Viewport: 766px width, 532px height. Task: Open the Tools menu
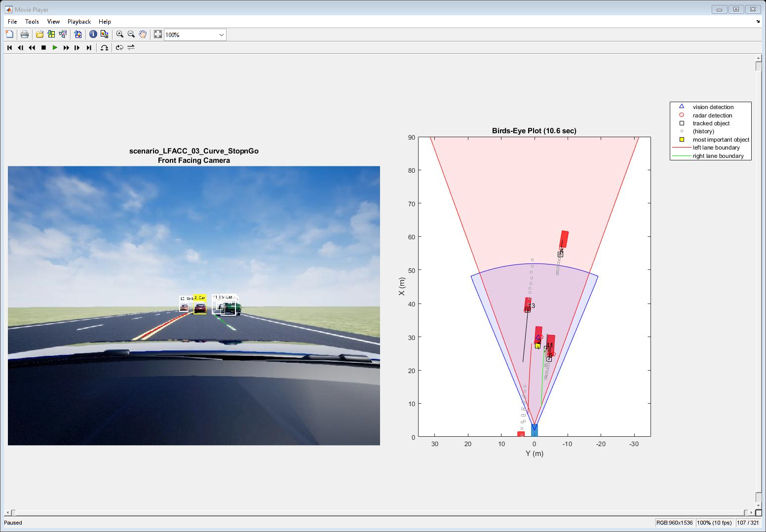32,22
